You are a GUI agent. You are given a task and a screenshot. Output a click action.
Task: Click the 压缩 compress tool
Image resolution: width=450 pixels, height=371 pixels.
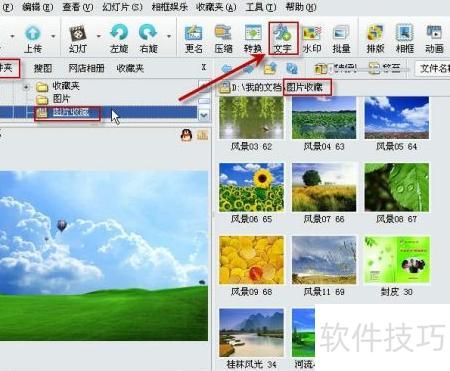(x=223, y=39)
